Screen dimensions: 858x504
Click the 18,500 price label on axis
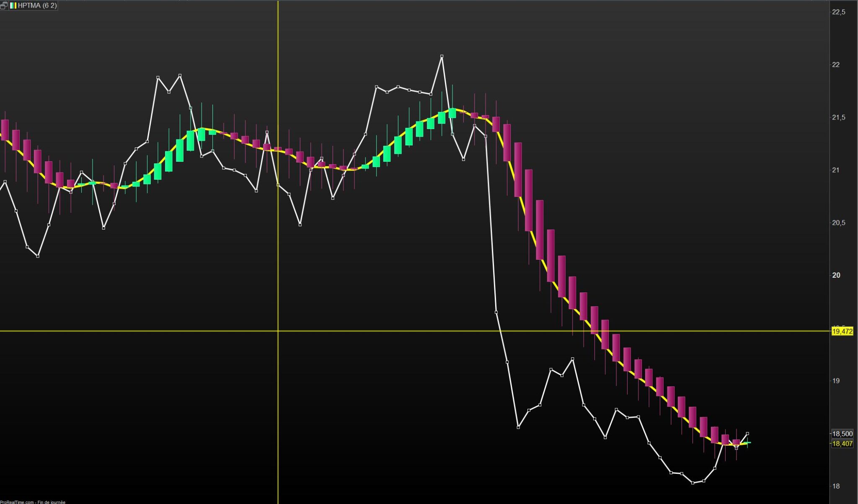tap(842, 434)
